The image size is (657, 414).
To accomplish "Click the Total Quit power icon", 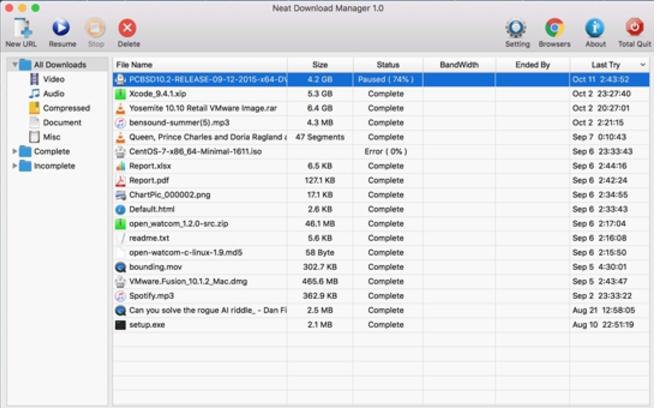I will (x=634, y=29).
